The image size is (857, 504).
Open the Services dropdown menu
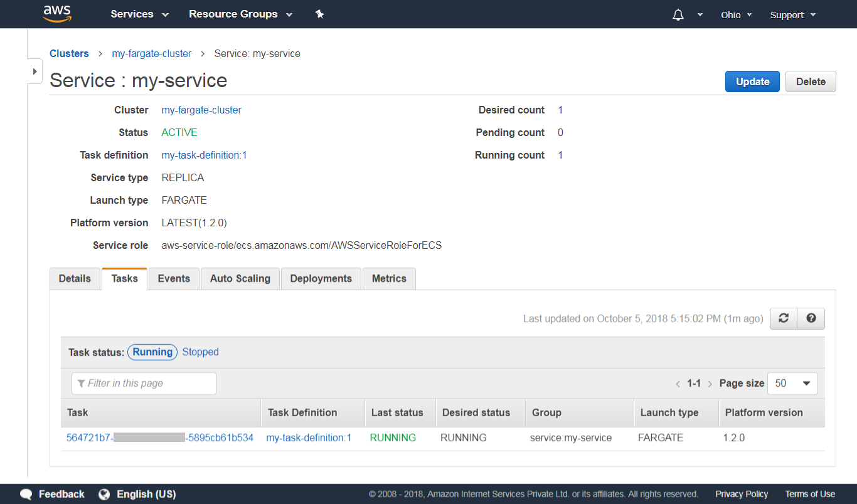tap(140, 14)
